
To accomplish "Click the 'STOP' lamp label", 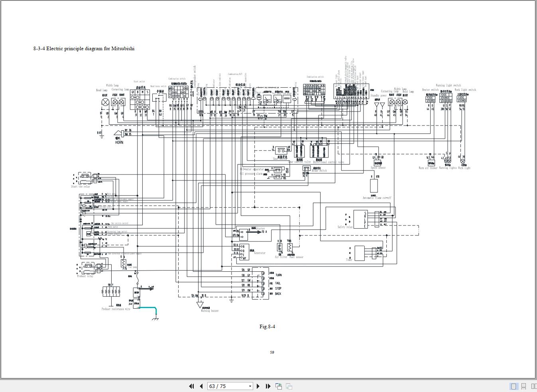I will point(278,288).
